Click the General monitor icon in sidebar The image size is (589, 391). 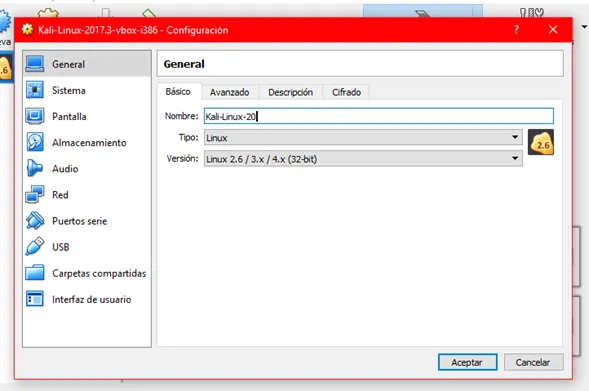pyautogui.click(x=35, y=64)
